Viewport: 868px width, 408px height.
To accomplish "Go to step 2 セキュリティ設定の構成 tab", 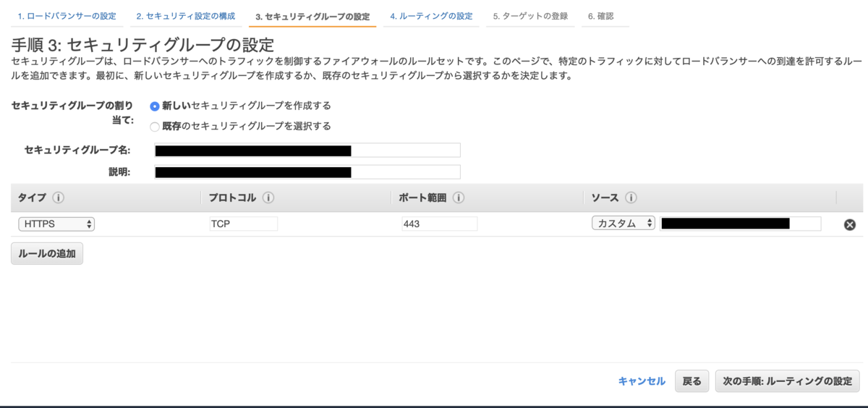I will pyautogui.click(x=186, y=16).
